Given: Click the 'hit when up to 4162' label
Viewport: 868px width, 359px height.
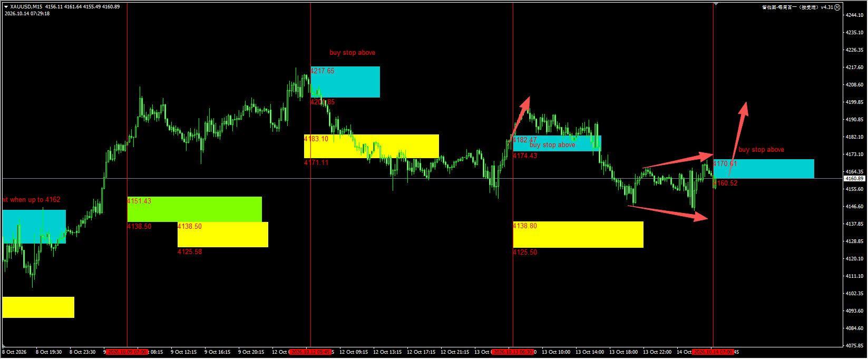Looking at the screenshot, I should (x=32, y=200).
